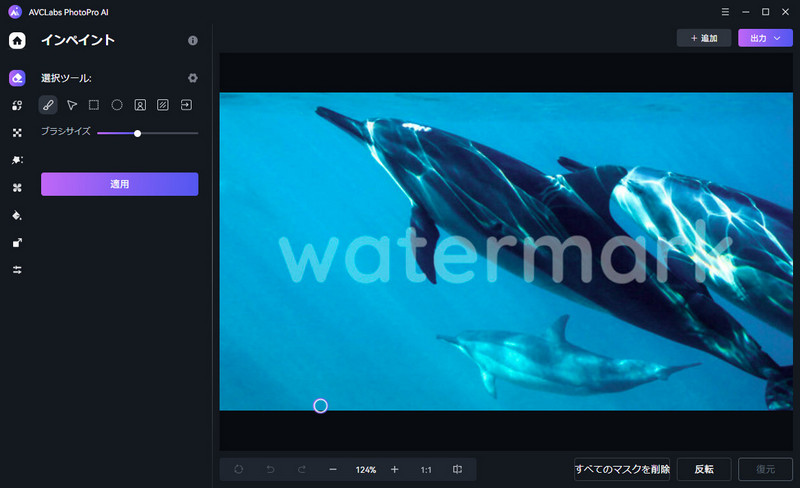Open selection tool settings gear
The image size is (800, 488).
(193, 78)
